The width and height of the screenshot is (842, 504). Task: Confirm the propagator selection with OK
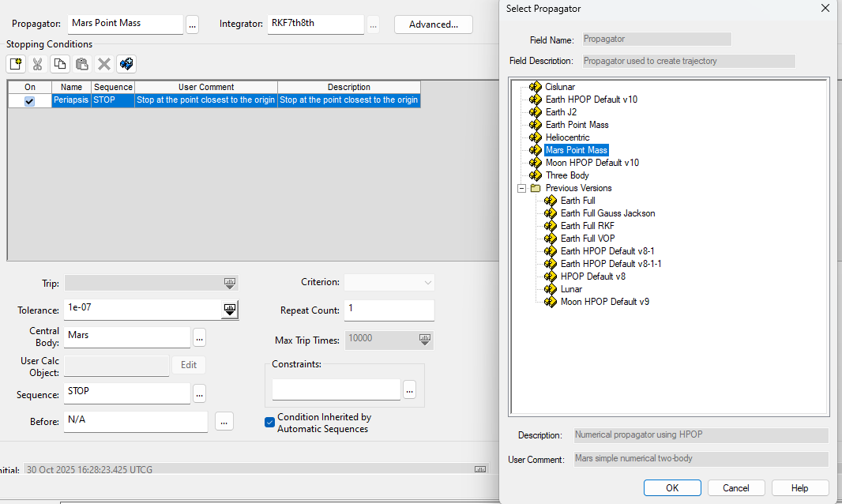coord(671,487)
